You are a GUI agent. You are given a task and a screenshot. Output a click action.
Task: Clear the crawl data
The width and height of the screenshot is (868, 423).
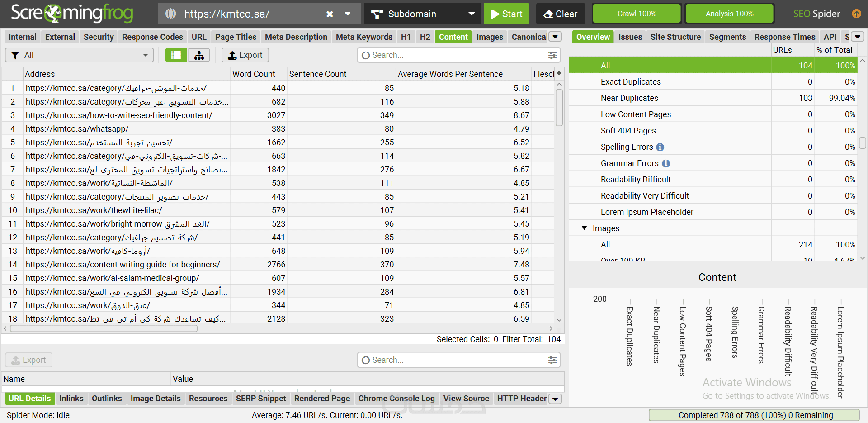pyautogui.click(x=560, y=14)
